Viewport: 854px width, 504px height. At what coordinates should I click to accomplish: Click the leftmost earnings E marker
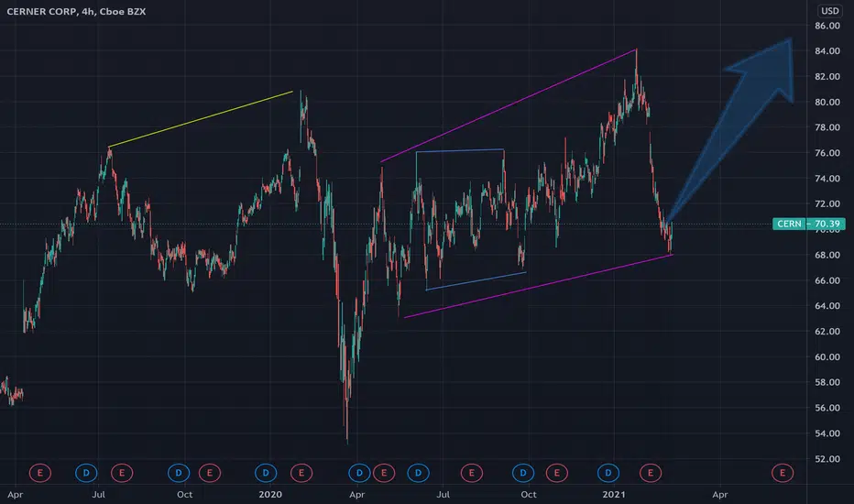coord(39,473)
